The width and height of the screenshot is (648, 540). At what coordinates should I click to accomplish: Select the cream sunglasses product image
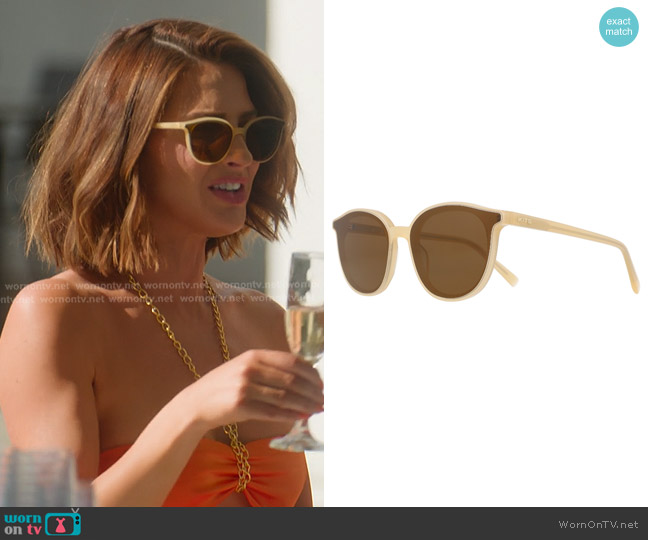click(486, 252)
